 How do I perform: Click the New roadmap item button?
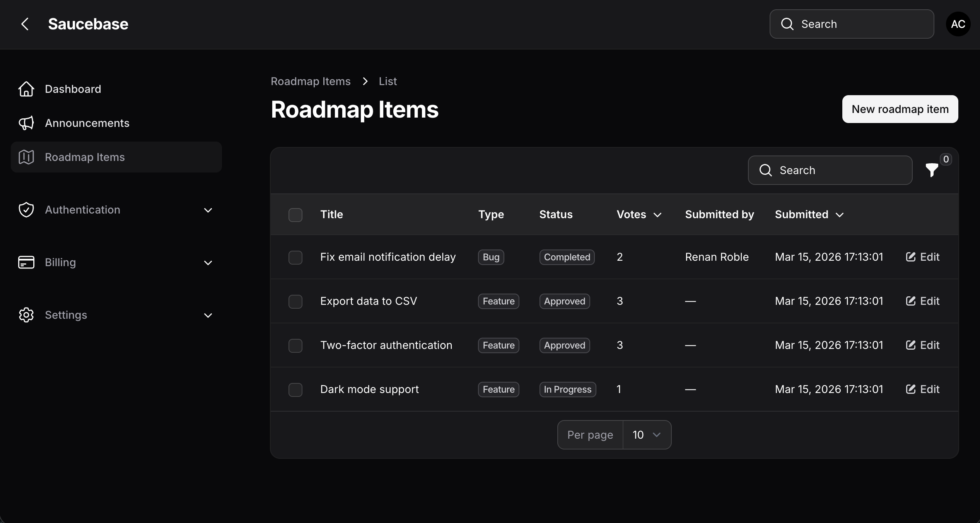(x=900, y=109)
